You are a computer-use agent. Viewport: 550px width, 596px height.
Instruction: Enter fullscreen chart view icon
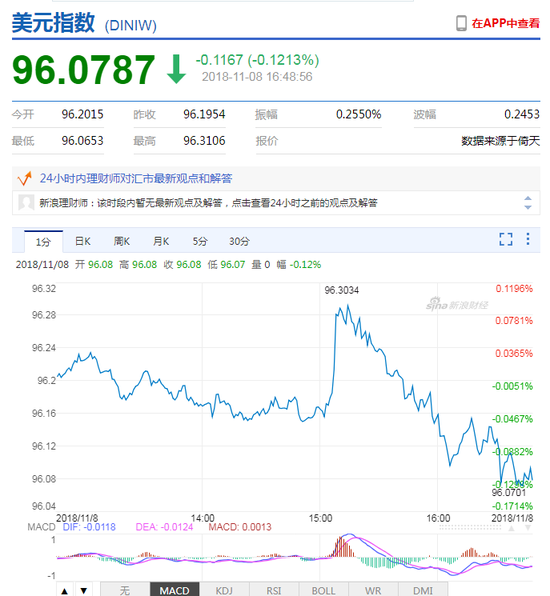click(x=506, y=239)
